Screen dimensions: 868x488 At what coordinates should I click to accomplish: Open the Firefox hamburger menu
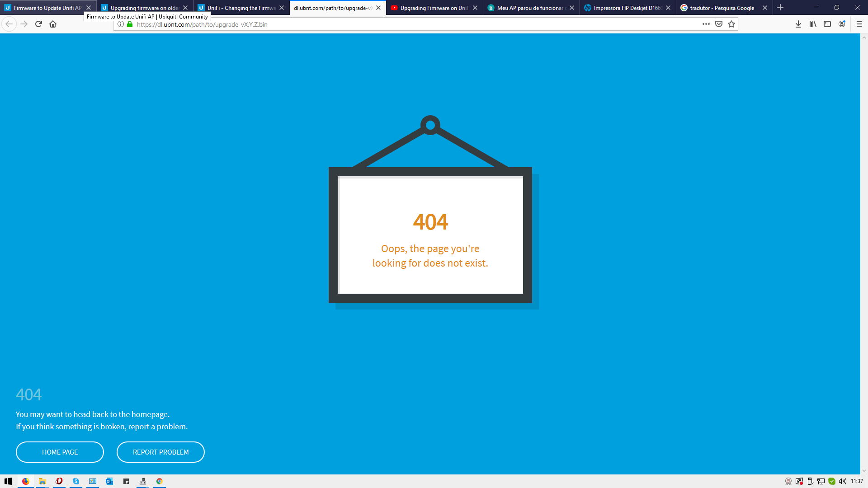click(x=859, y=24)
